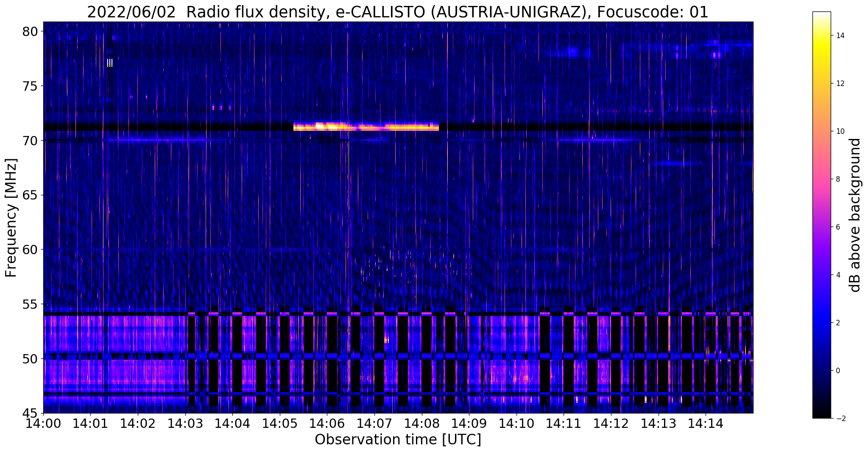The height and width of the screenshot is (452, 868).
Task: Click the 'Observation time [UTC]' axis label
Action: [398, 440]
